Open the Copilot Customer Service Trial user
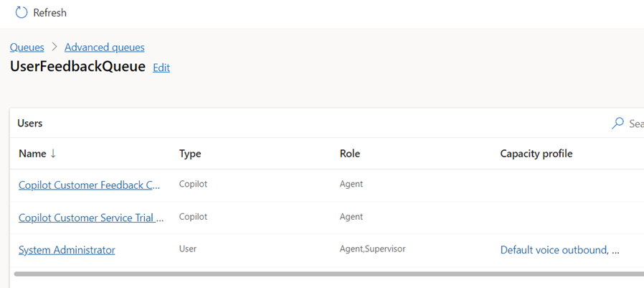This screenshot has width=644, height=288. click(91, 217)
